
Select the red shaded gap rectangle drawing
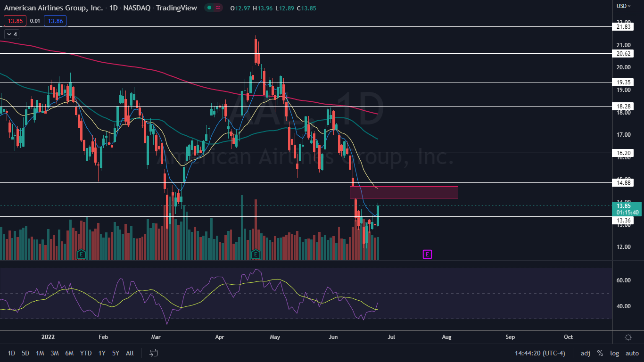click(x=404, y=192)
